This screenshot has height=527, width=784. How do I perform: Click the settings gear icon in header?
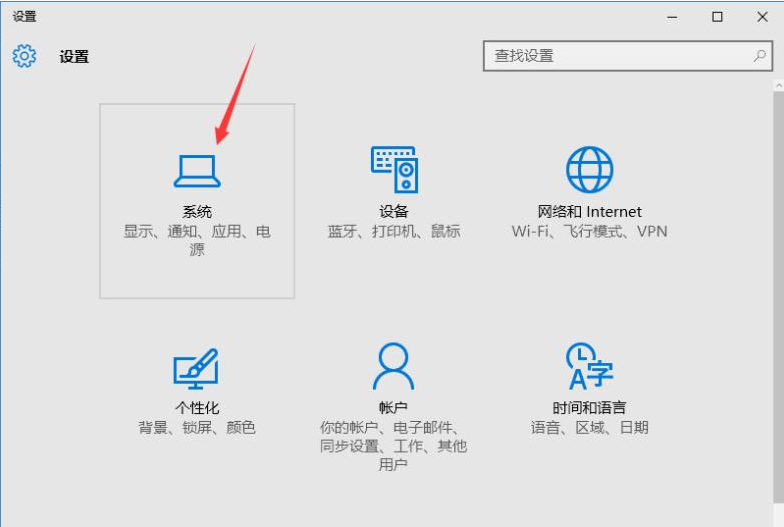[24, 56]
